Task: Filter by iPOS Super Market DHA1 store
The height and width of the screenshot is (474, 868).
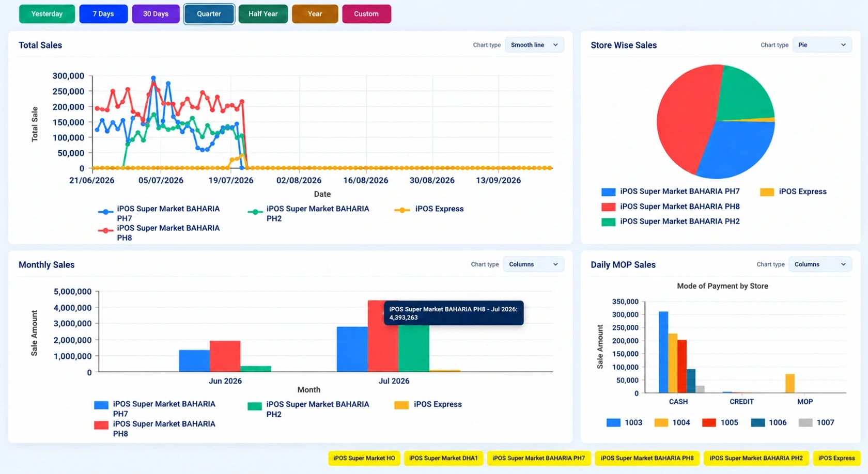Action: (443, 458)
